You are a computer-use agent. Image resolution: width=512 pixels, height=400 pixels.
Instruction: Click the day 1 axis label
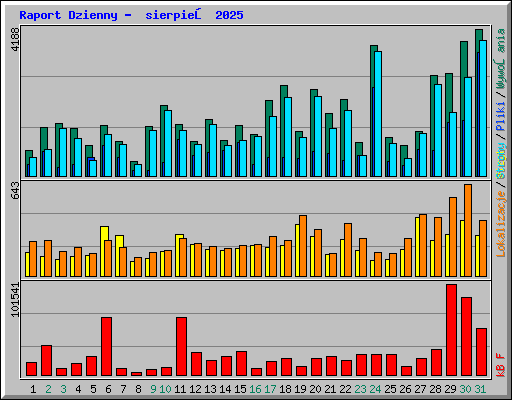(33, 389)
